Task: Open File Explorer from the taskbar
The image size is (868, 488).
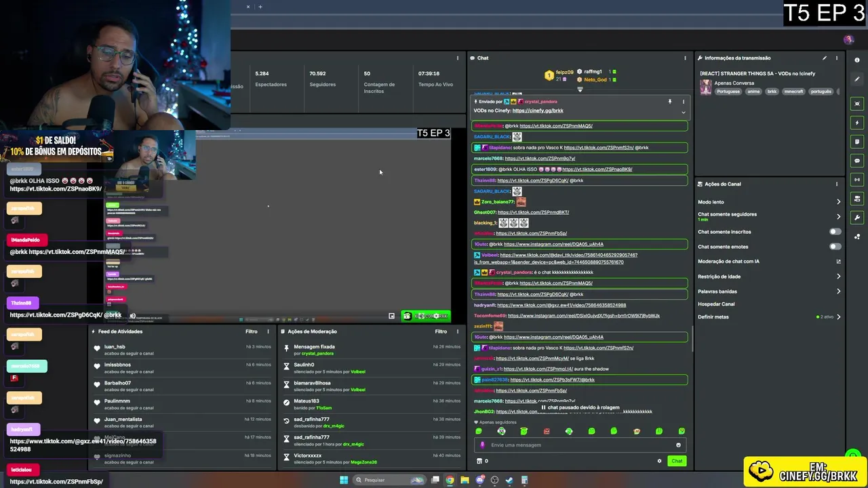Action: (x=465, y=480)
